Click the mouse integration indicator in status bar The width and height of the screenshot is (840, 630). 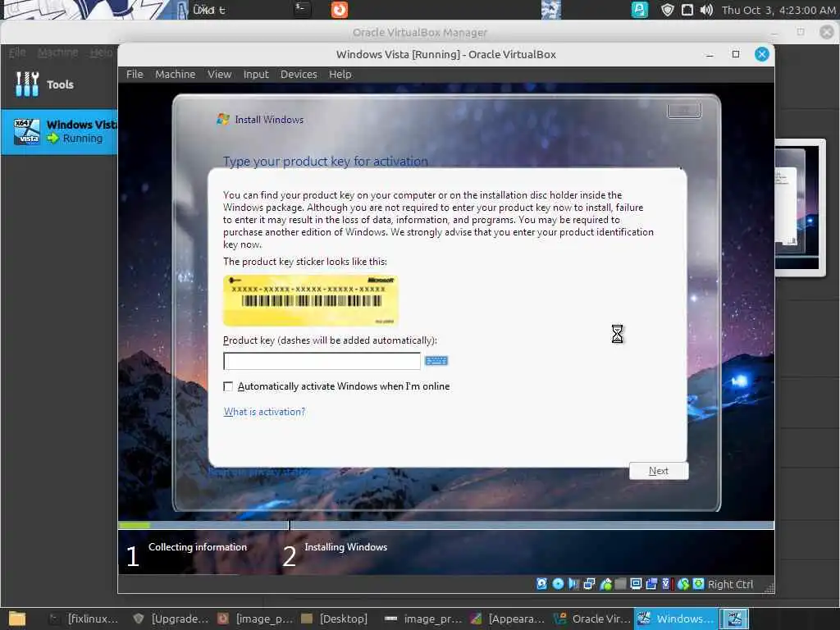683,584
